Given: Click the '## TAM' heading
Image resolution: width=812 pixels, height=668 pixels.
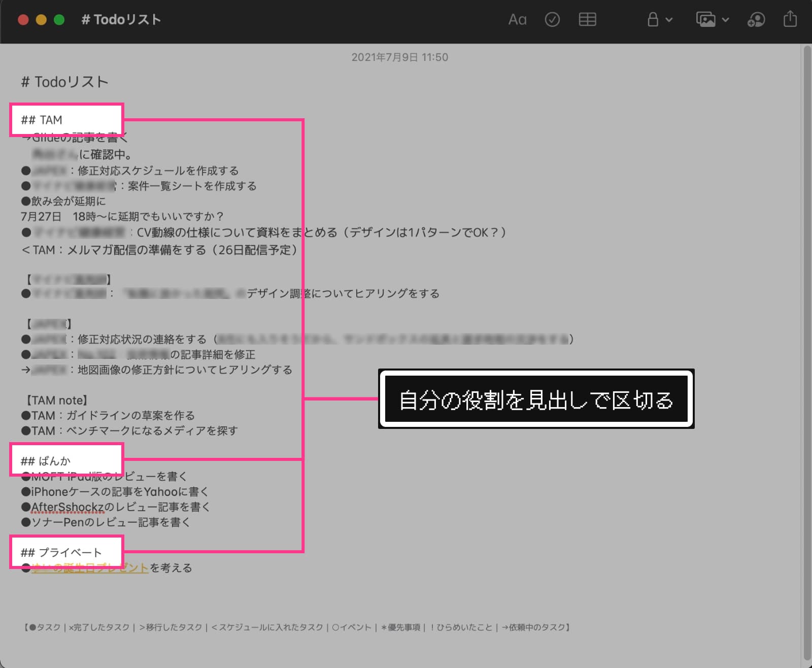Looking at the screenshot, I should point(42,120).
